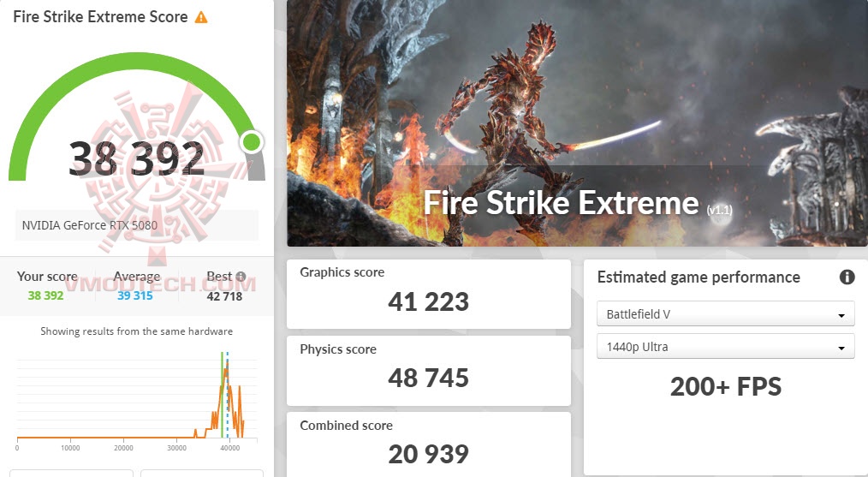The height and width of the screenshot is (477, 868).
Task: Click the orange warning icon beside the score title
Action: (x=201, y=17)
